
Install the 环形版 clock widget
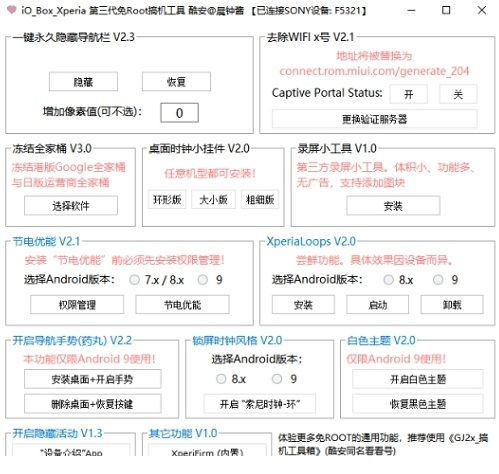[x=167, y=199]
